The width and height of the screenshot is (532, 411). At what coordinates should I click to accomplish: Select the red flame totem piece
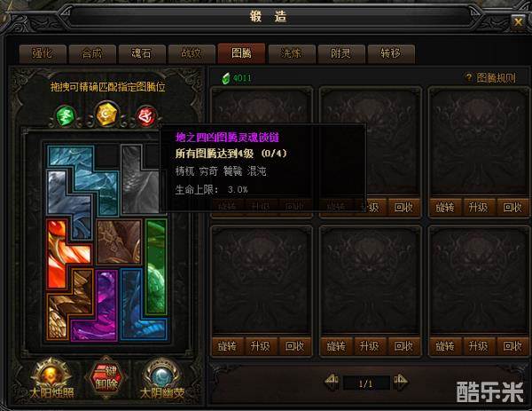click(x=65, y=253)
